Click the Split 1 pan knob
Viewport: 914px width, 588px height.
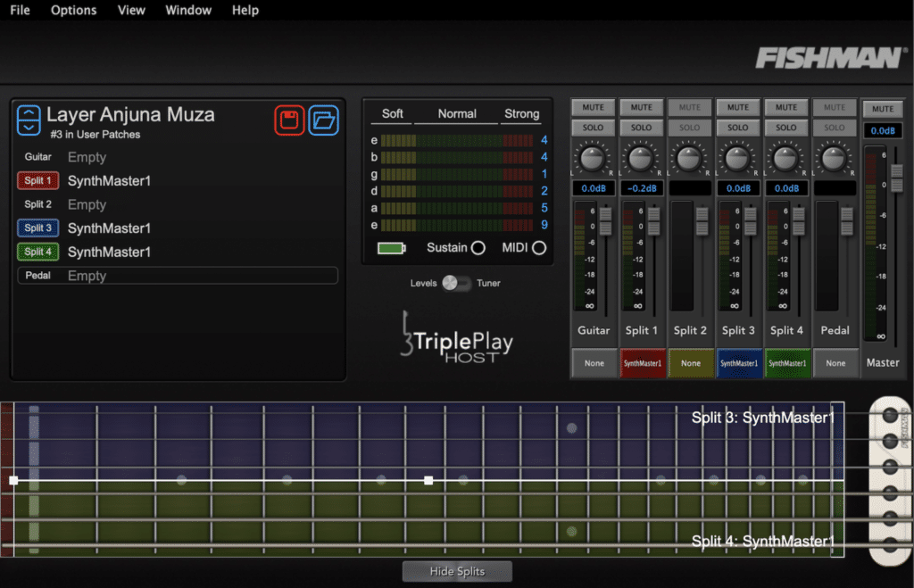[641, 158]
